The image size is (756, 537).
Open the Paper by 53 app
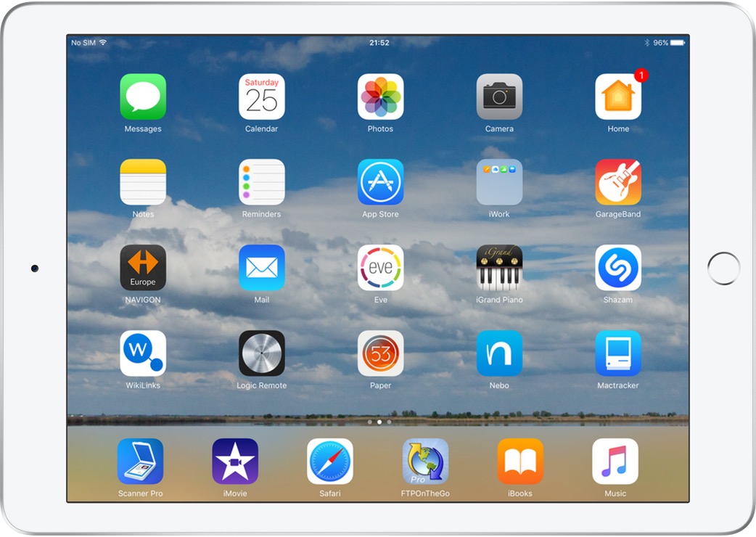pos(380,353)
